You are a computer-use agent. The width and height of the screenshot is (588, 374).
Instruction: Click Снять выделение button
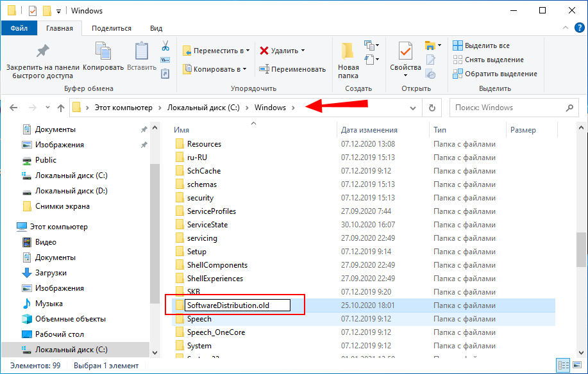point(488,60)
